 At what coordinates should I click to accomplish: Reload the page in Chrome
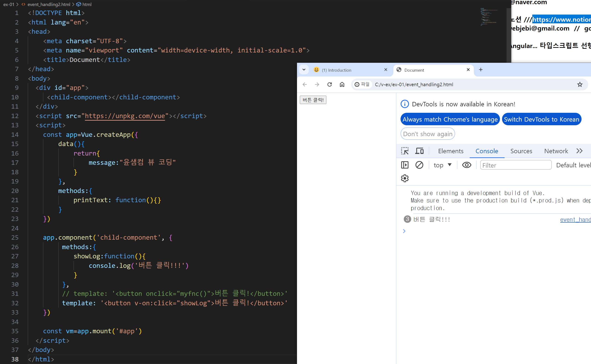(330, 85)
